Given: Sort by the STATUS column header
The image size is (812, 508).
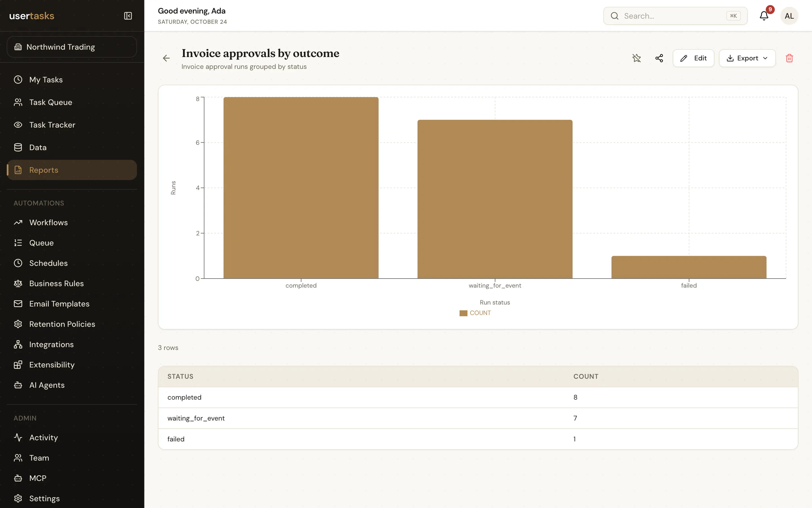Looking at the screenshot, I should pyautogui.click(x=180, y=376).
